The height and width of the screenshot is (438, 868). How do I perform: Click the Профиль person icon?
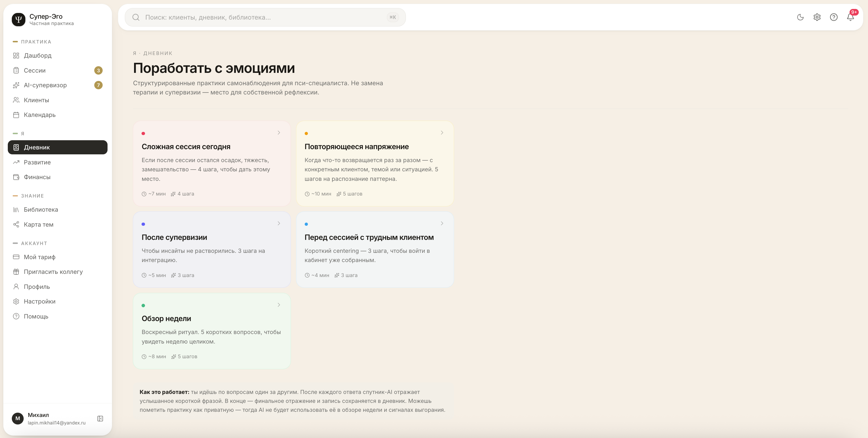coord(16,287)
